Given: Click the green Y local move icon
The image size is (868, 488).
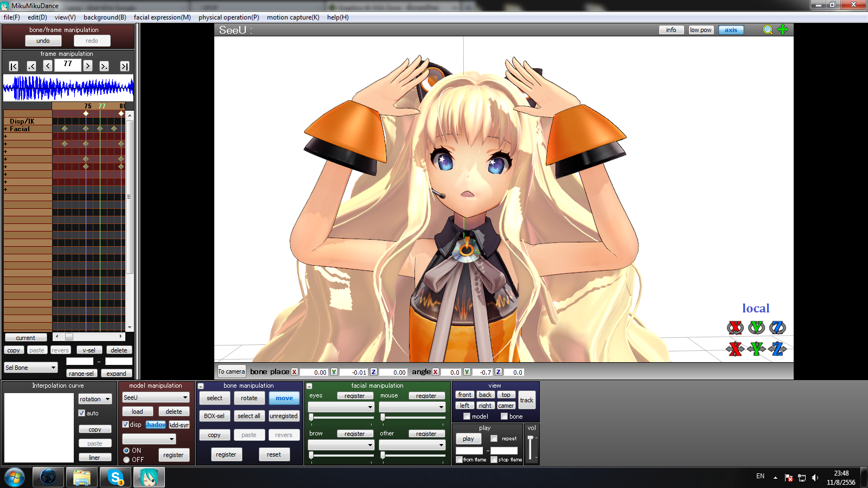Looking at the screenshot, I should click(756, 349).
